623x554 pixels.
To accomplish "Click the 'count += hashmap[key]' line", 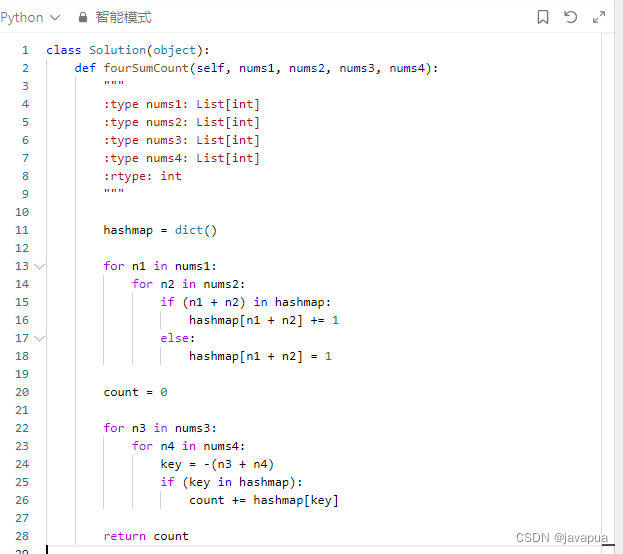I will tap(264, 500).
